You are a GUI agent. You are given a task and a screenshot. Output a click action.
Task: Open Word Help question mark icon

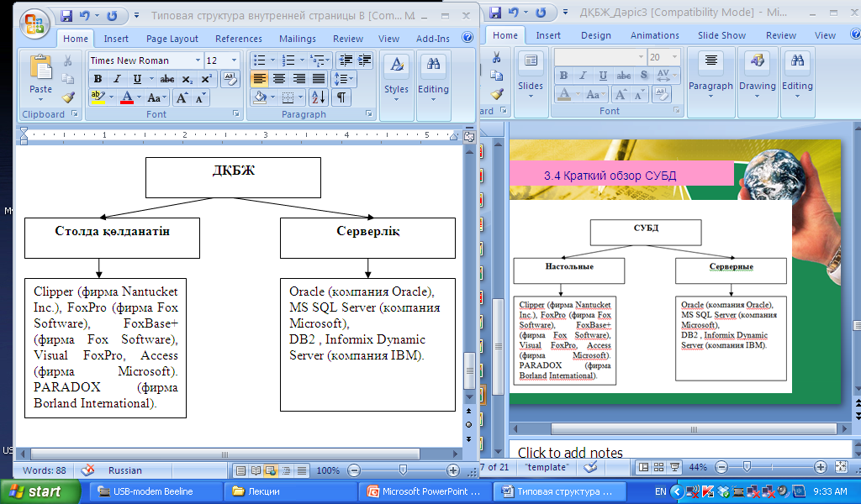click(467, 37)
